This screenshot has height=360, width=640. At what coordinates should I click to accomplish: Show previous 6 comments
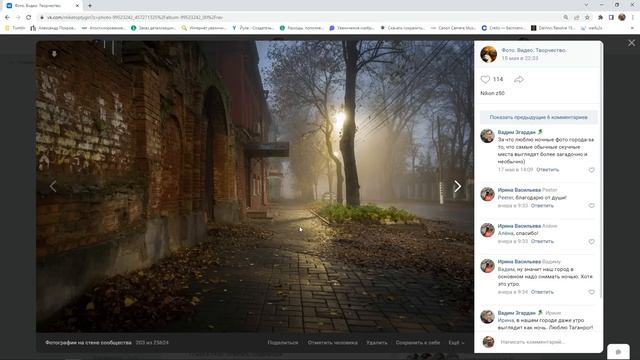point(538,117)
